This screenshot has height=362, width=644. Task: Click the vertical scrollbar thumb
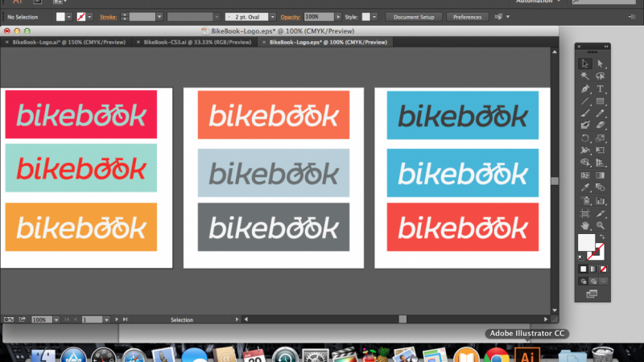click(x=555, y=181)
